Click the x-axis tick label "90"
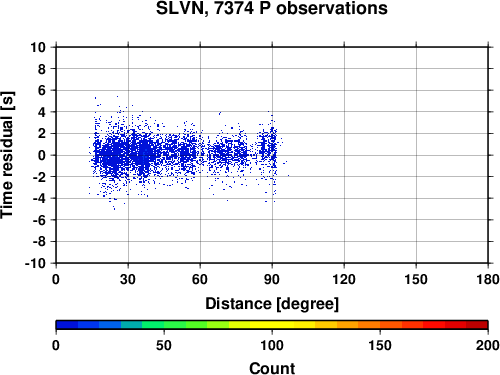This screenshot has height=375, width=500. [x=272, y=279]
